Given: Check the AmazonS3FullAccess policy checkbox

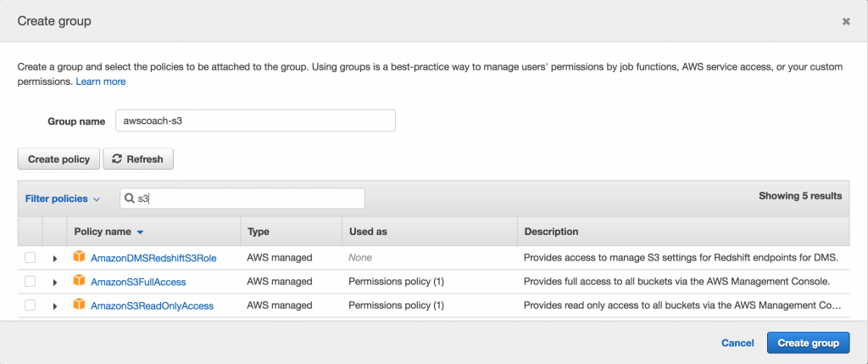Looking at the screenshot, I should pos(30,282).
